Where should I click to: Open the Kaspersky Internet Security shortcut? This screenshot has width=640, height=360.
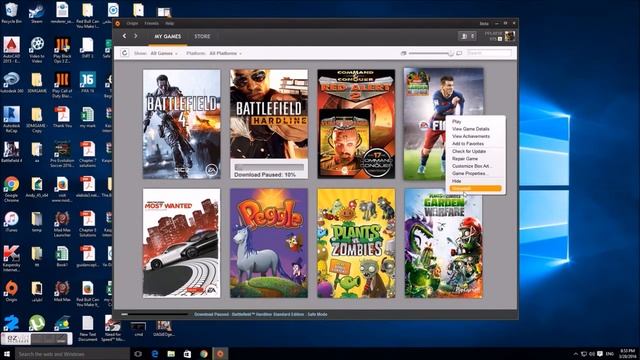tap(11, 258)
